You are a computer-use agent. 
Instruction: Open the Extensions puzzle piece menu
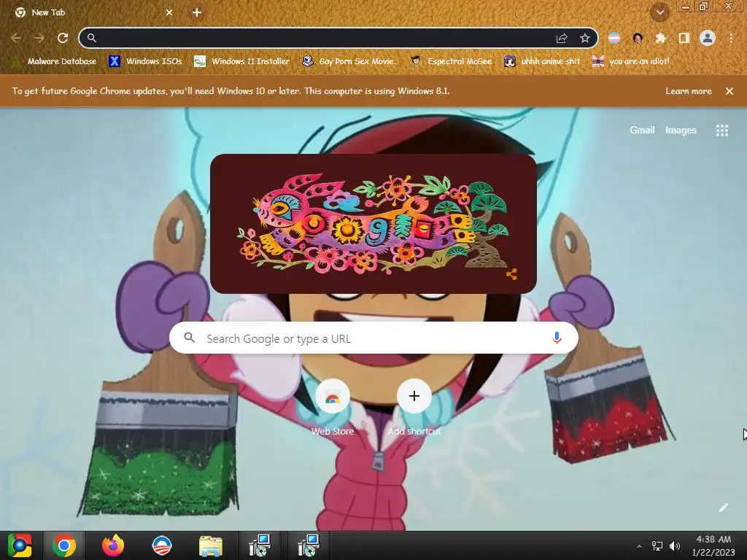(660, 38)
